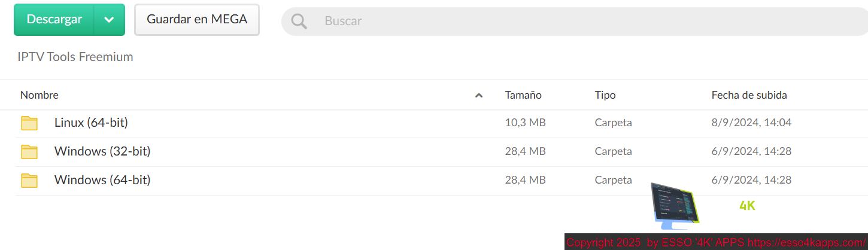Select the Linux (64-bit) folder name

(x=91, y=123)
